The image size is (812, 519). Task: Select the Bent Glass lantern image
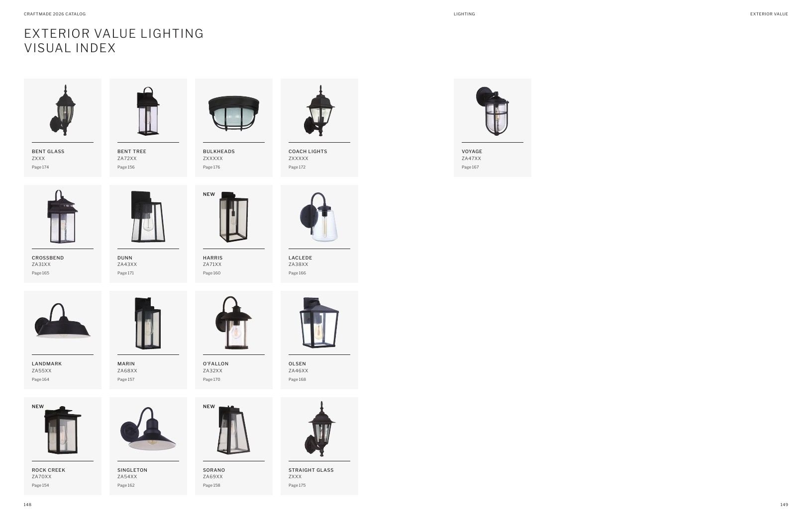pyautogui.click(x=63, y=110)
